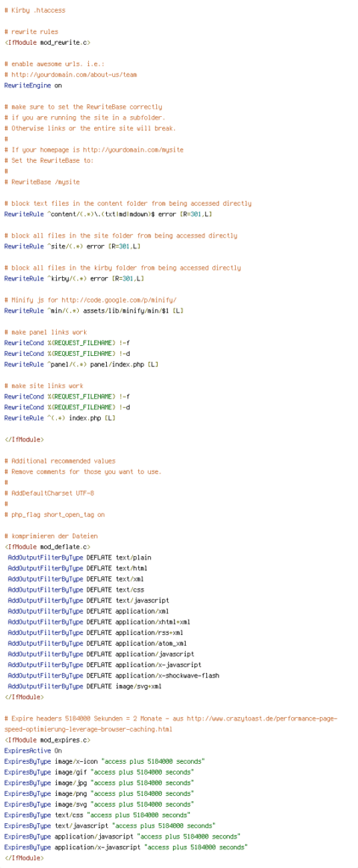This screenshot has width=358, height=868.
Task: Click the '# Kirby .htaccess' comment line
Action: tap(34, 10)
